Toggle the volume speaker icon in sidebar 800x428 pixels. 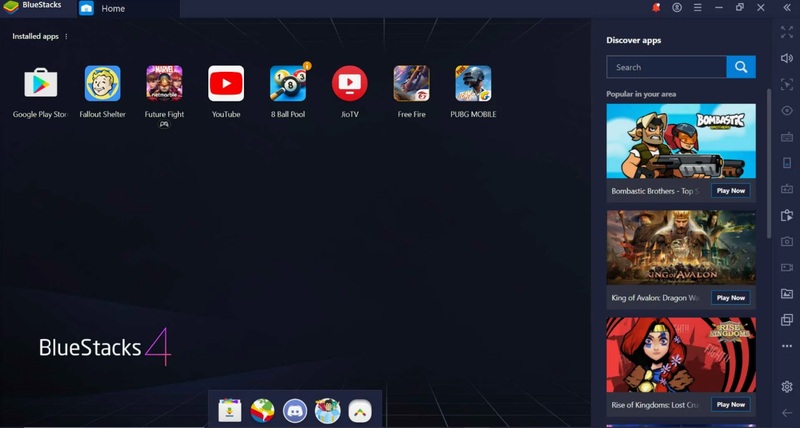787,58
